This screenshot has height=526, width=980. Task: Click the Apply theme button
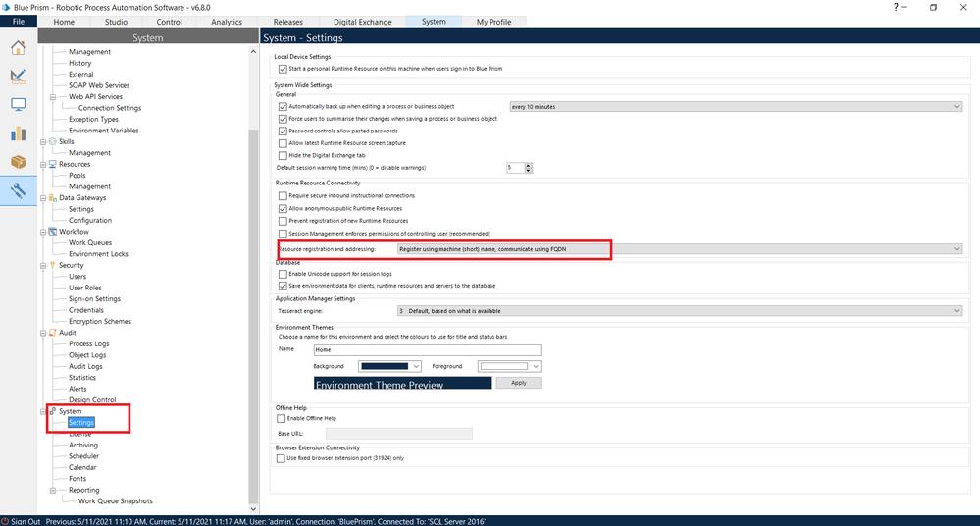pos(518,382)
